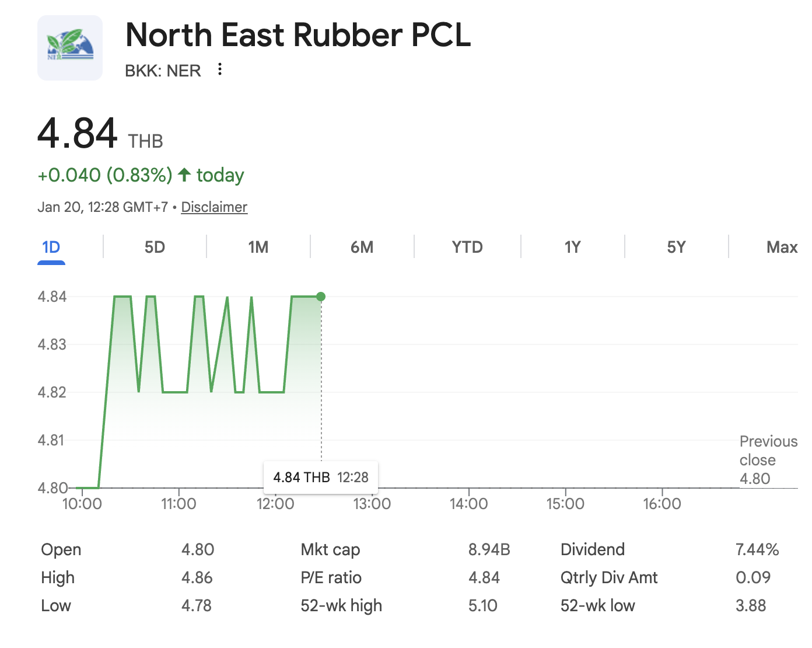812x648 pixels.
Task: Click the Dividend yield label
Action: pos(592,549)
